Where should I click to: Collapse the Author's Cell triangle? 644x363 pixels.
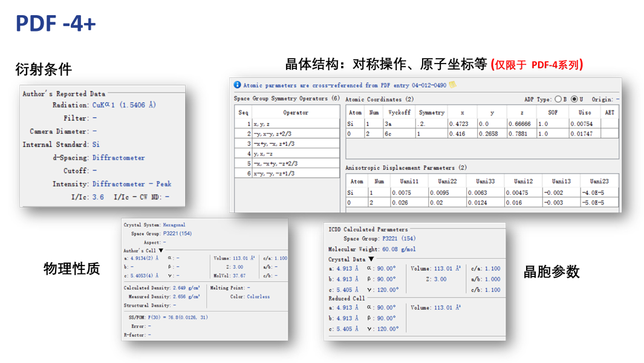click(161, 250)
